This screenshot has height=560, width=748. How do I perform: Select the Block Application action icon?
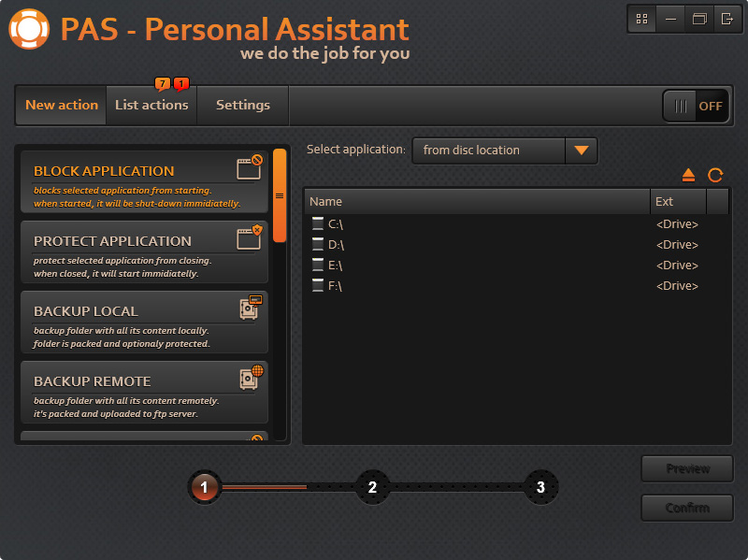pyautogui.click(x=248, y=165)
